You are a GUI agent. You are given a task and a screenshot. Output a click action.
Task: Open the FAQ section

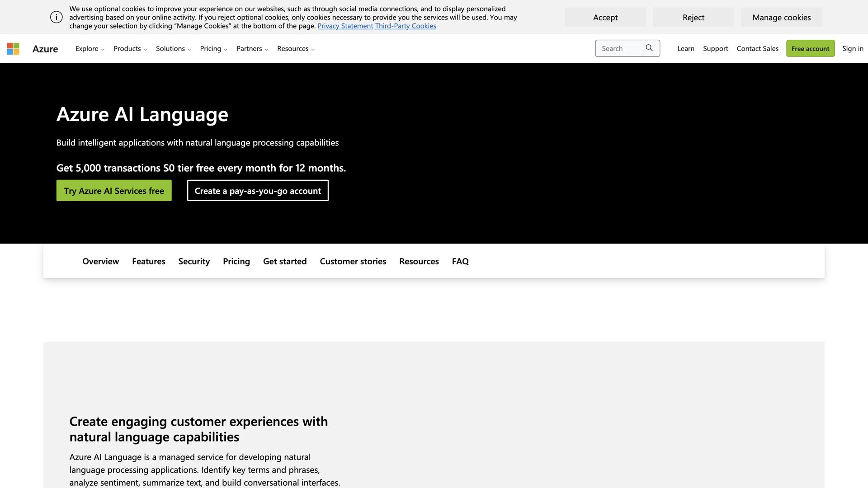[460, 261]
